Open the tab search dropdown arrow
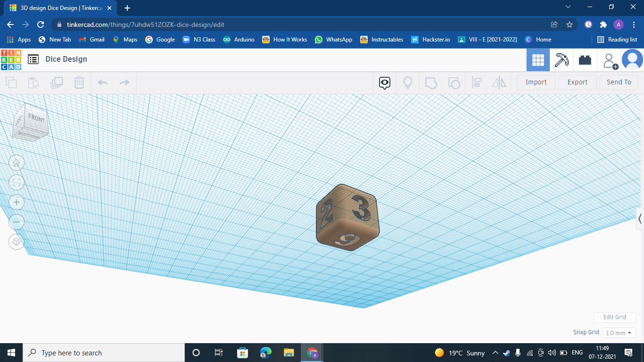The image size is (644, 362). (568, 7)
